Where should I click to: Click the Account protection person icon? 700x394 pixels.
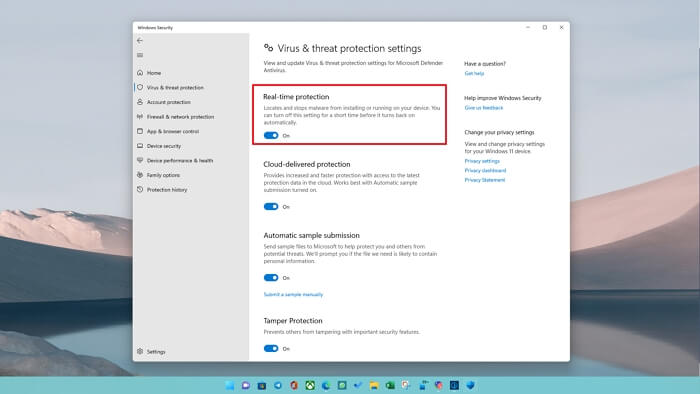pyautogui.click(x=140, y=102)
